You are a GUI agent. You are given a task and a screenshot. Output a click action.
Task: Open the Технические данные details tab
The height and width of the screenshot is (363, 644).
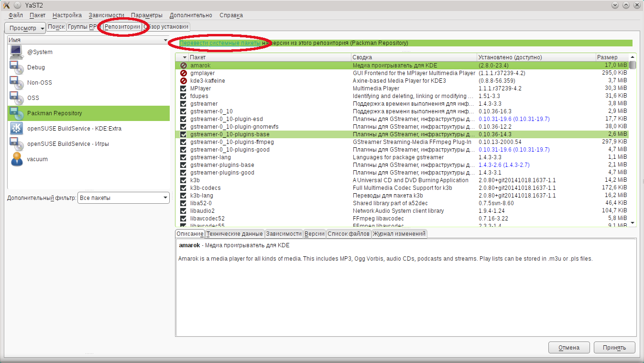(235, 234)
